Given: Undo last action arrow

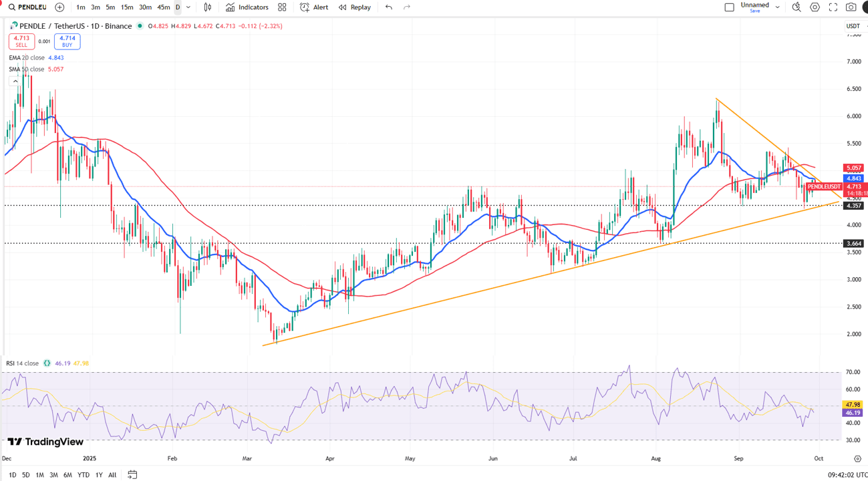Looking at the screenshot, I should click(389, 7).
